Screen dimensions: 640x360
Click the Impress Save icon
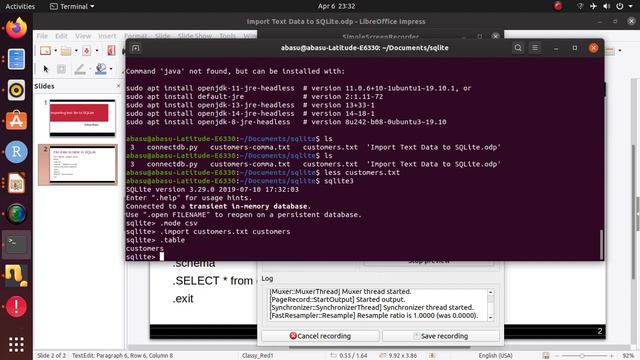87,51
